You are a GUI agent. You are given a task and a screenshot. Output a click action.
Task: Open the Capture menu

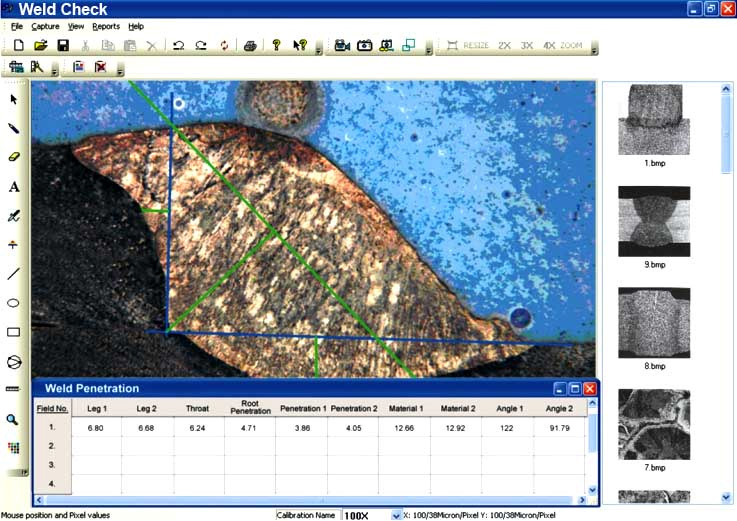point(45,26)
